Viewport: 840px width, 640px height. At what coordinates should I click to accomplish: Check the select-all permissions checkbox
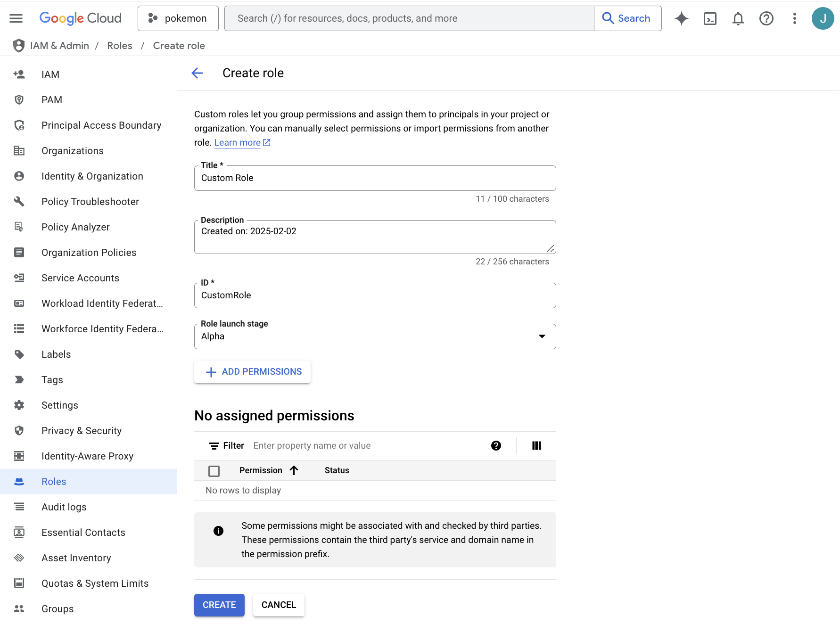coord(214,471)
